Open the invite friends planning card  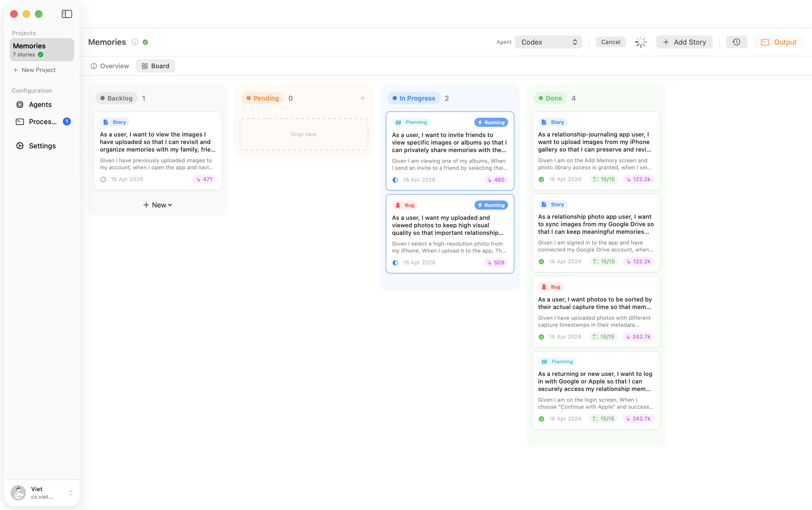point(450,151)
